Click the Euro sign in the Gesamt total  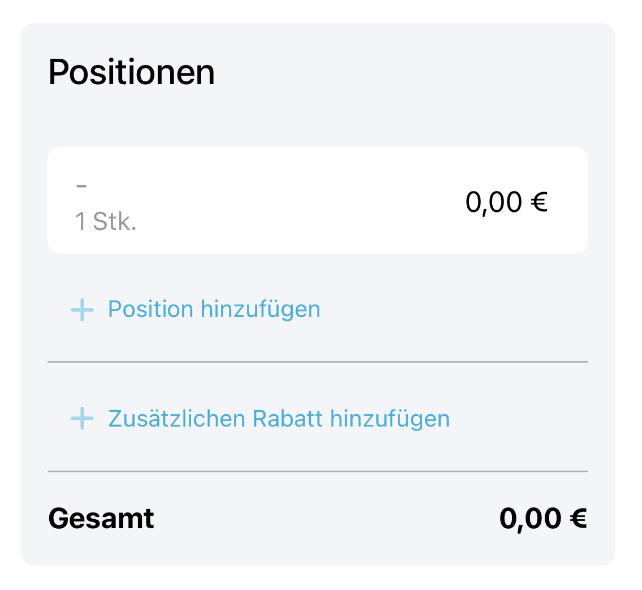pyautogui.click(x=579, y=519)
